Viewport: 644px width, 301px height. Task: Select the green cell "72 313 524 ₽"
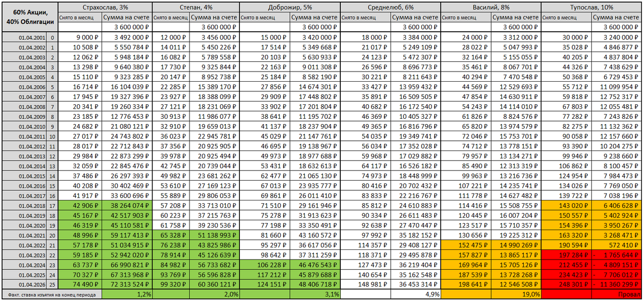coord(127,283)
